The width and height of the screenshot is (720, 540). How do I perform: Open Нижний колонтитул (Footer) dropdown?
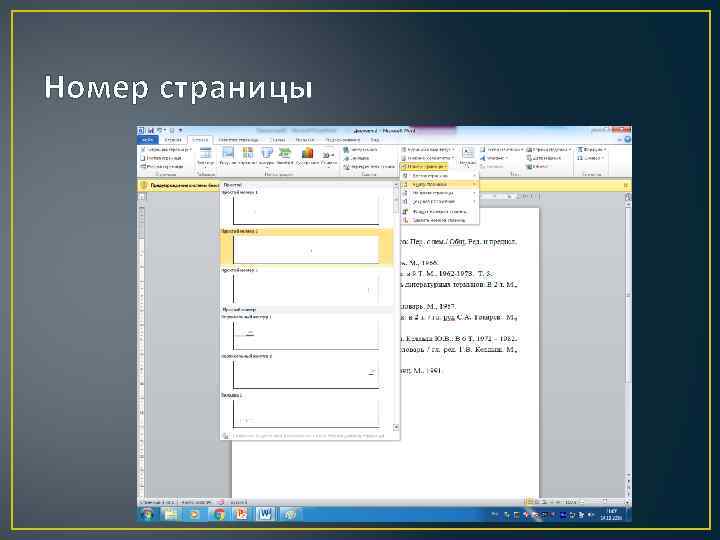pyautogui.click(x=428, y=158)
